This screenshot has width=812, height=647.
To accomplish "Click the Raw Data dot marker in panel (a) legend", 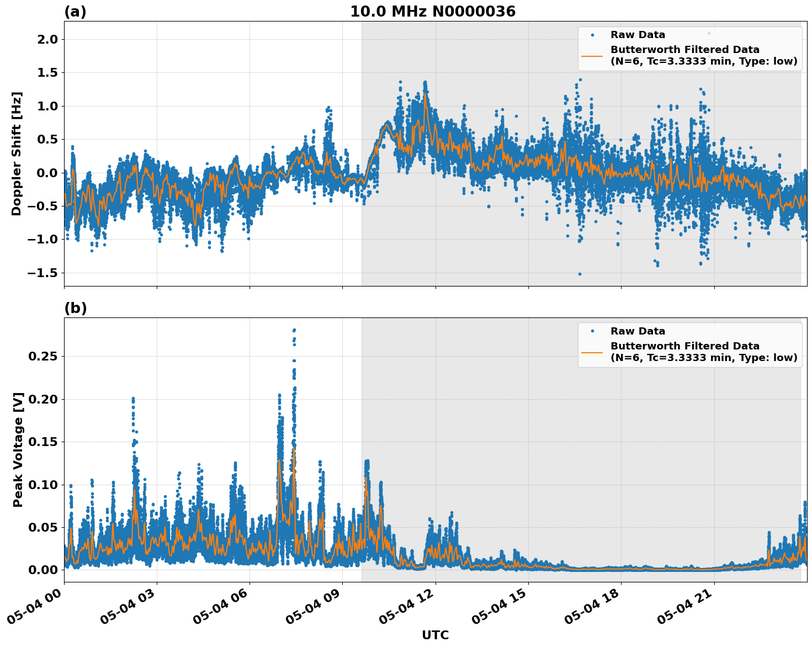I will click(592, 34).
